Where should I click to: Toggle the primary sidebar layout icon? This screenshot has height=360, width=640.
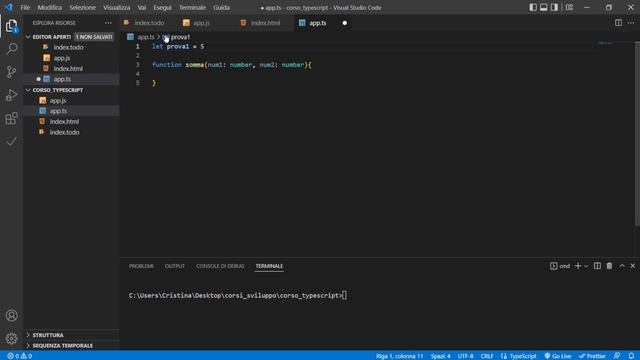[x=533, y=7]
